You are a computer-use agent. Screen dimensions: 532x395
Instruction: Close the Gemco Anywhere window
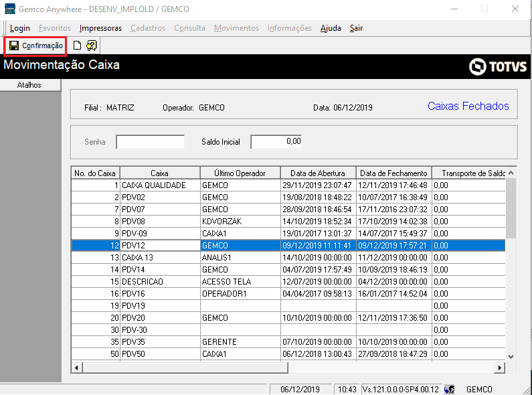(515, 9)
